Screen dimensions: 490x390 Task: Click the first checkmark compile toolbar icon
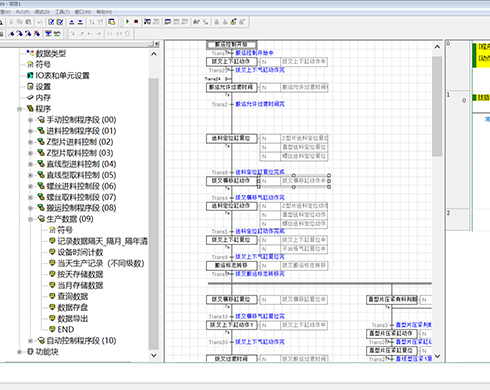tap(51, 22)
